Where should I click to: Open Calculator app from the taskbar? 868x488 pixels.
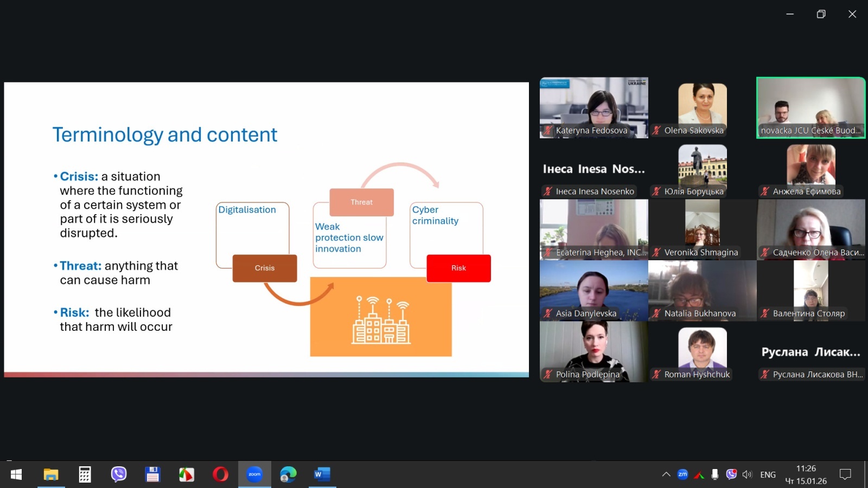point(85,474)
